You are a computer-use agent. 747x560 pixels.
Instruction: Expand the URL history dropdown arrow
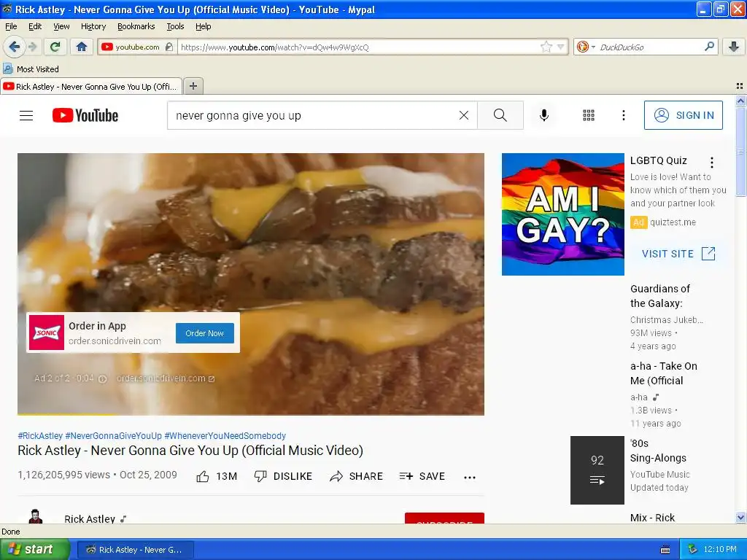click(561, 47)
